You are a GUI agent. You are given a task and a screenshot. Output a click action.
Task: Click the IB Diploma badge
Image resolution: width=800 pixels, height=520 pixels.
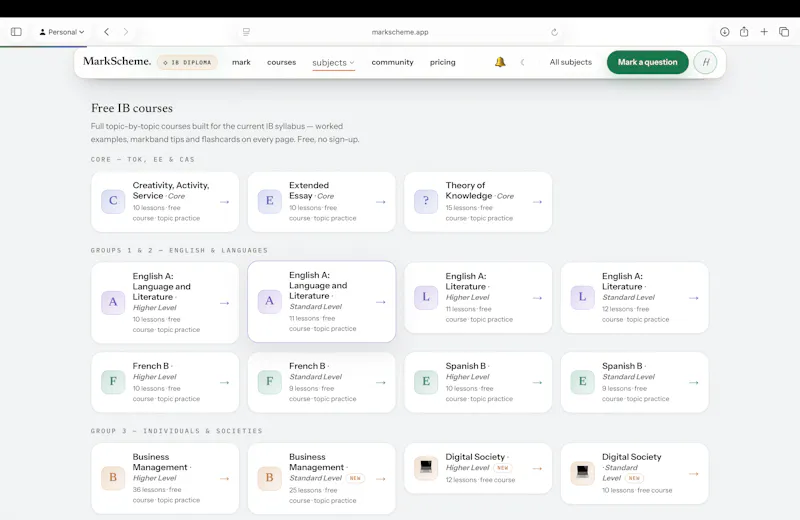[x=187, y=62]
